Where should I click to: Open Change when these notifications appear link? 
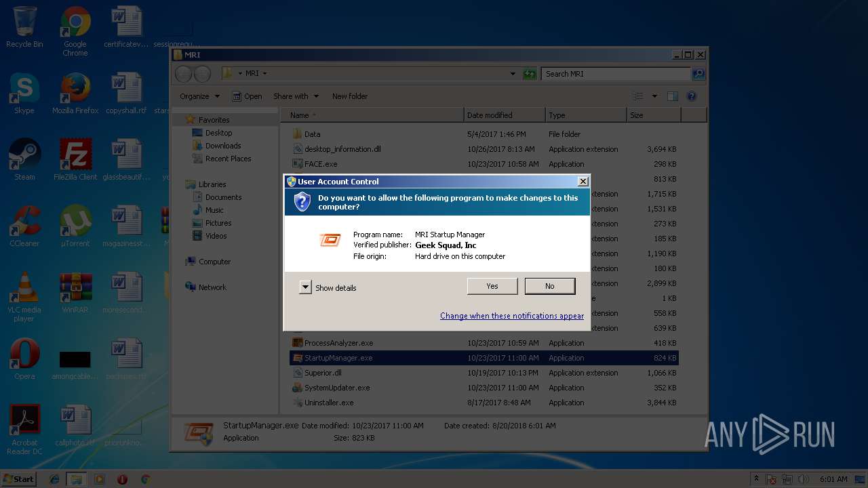[x=512, y=316]
